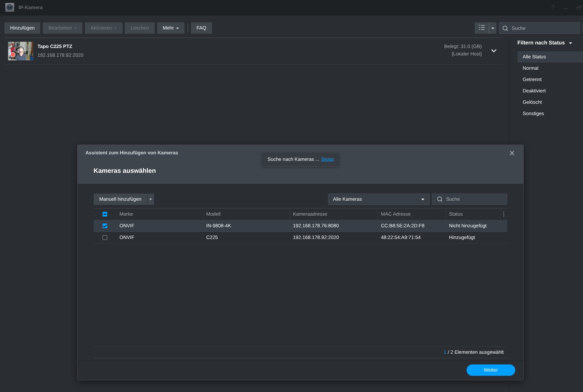Image resolution: width=583 pixels, height=392 pixels.
Task: Click the column options three-dot icon
Action: [504, 214]
